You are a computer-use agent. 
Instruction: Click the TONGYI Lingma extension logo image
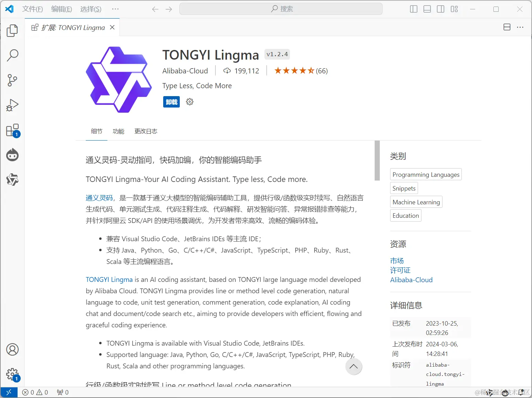point(119,80)
